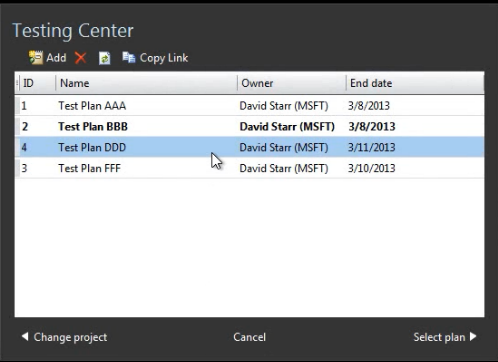Sort by the Owner column header
This screenshot has height=362, width=498.
pos(292,83)
